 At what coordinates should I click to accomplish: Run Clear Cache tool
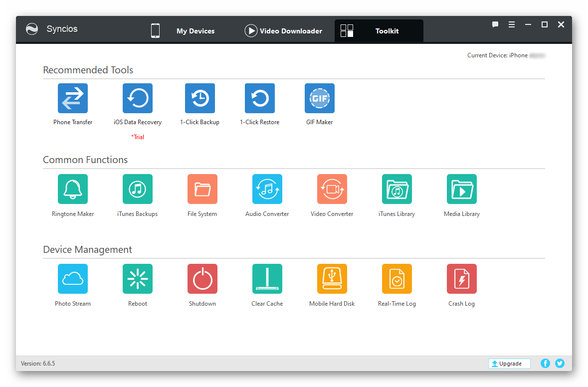click(x=267, y=279)
